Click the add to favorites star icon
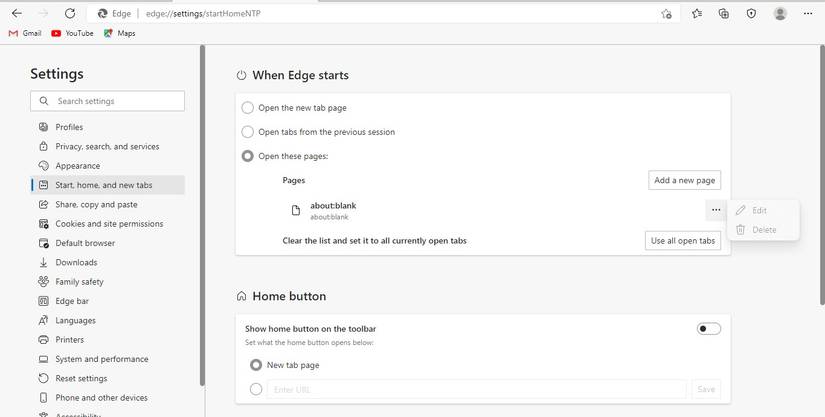This screenshot has width=825, height=417. (666, 14)
